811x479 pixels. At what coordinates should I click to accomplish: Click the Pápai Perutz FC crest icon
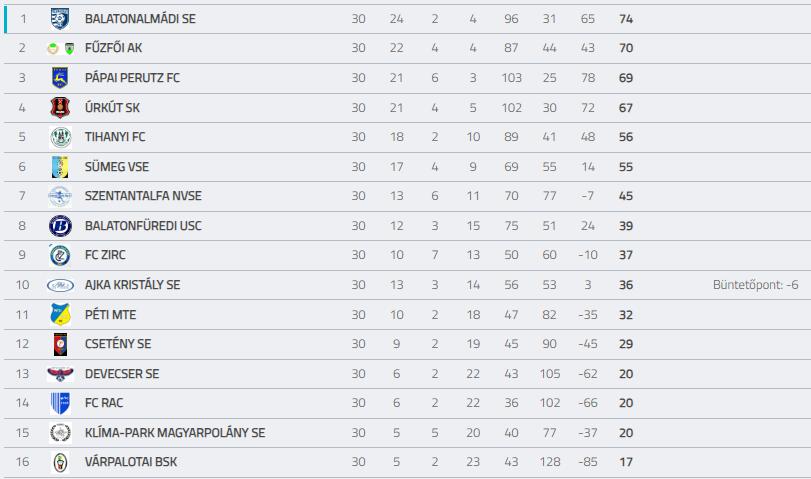coord(60,78)
